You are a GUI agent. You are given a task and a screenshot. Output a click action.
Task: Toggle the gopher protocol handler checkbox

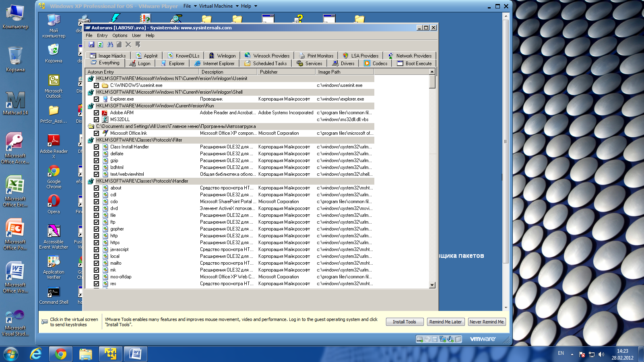(x=97, y=229)
